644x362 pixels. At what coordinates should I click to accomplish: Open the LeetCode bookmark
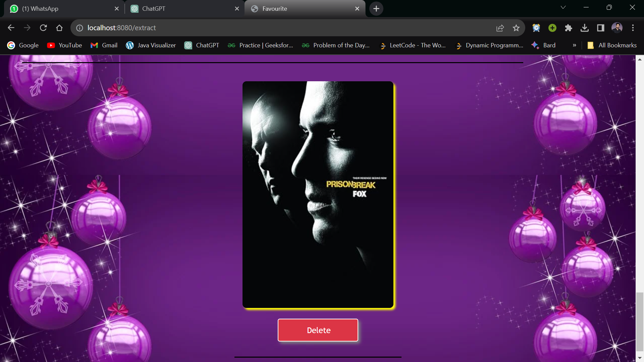pos(412,45)
